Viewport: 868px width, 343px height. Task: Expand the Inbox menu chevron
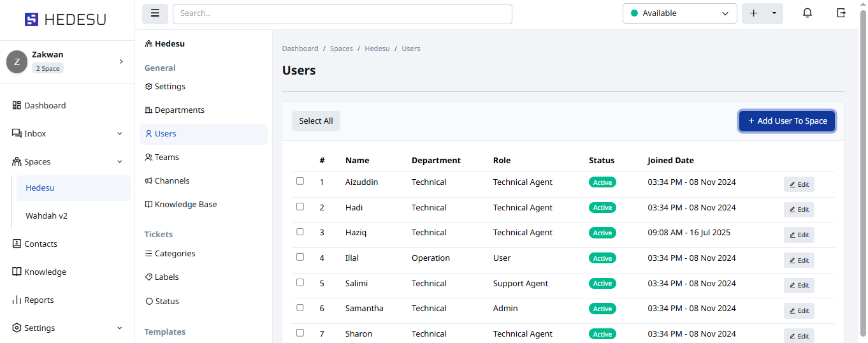120,134
